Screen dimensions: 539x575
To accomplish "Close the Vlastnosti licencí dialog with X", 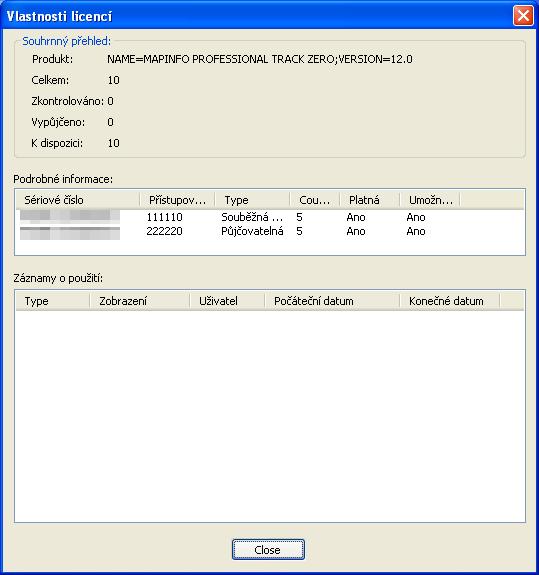I will tap(523, 16).
